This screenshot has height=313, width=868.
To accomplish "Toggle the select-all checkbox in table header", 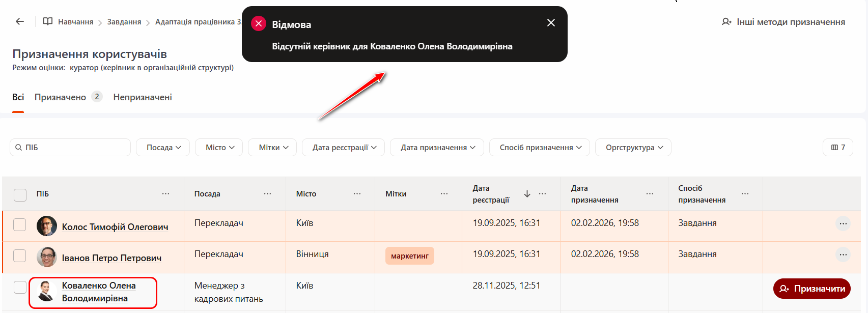I will pyautogui.click(x=20, y=194).
